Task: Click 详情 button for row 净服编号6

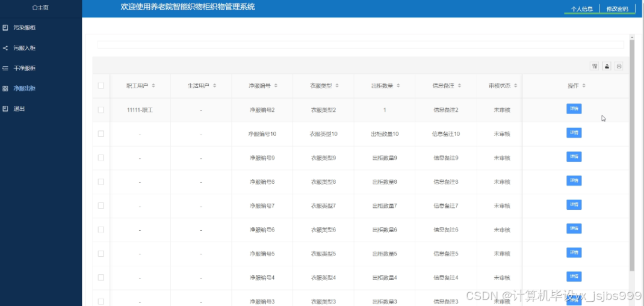Action: (574, 228)
